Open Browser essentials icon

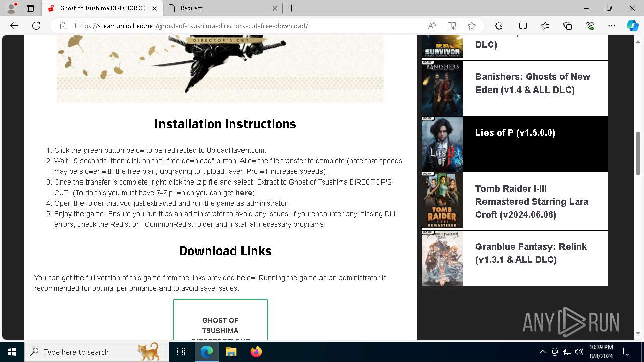[590, 26]
